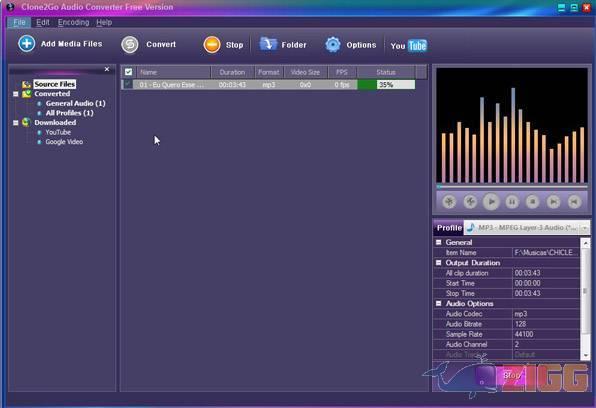Image resolution: width=596 pixels, height=408 pixels.
Task: Open the MP3 - MPEG Layer-3 Audio combo box
Action: coord(526,228)
